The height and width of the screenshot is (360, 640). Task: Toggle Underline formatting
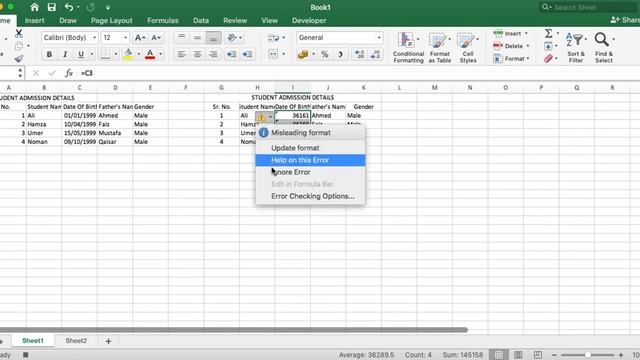[81, 54]
